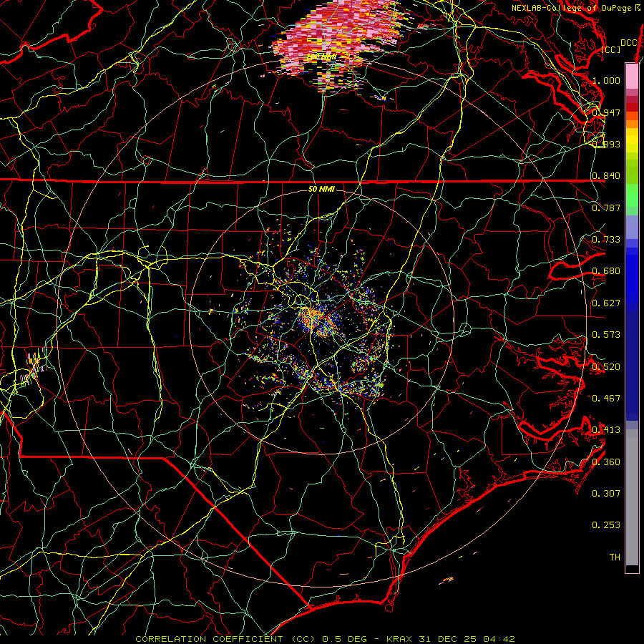
Task: Select the 0.787 scale value
Action: [x=606, y=208]
